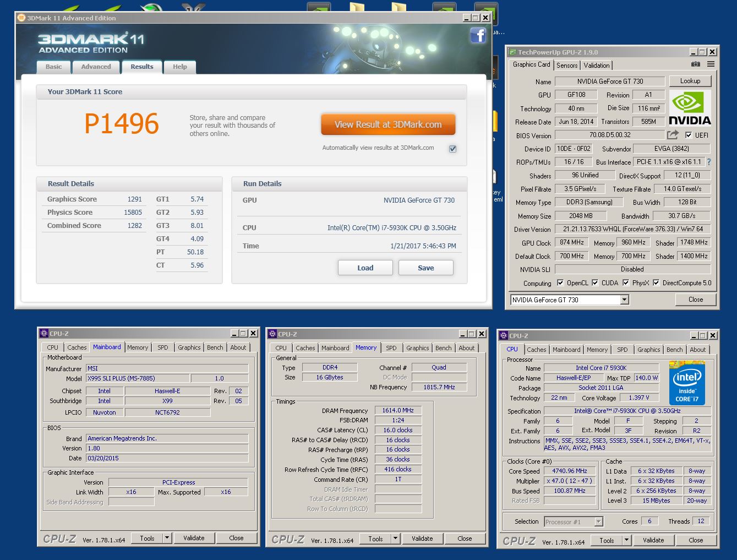
Task: Click the Close button in GPU-Z
Action: coord(696,300)
